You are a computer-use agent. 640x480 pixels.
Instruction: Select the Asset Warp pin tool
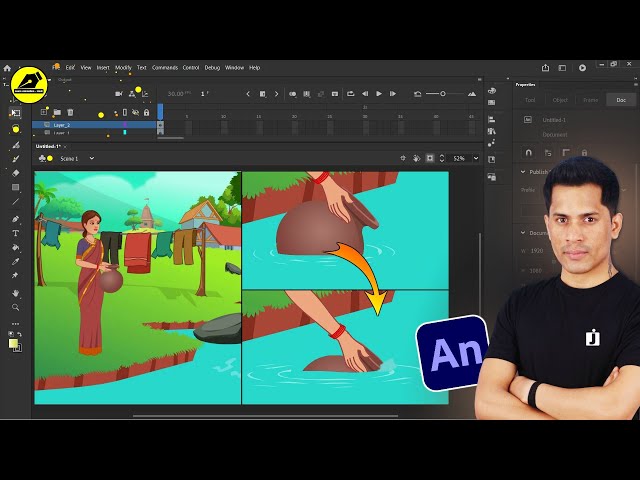pos(15,276)
